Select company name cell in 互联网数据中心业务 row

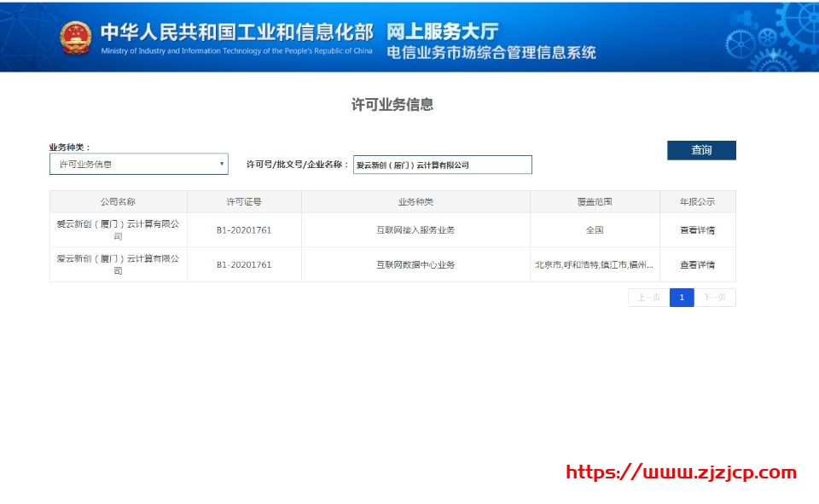(x=118, y=264)
